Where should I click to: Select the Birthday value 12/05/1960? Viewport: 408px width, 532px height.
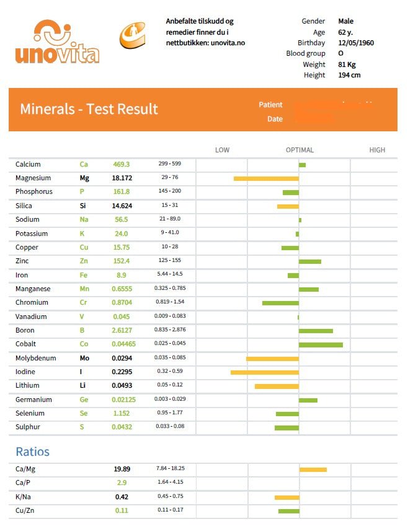click(x=356, y=43)
